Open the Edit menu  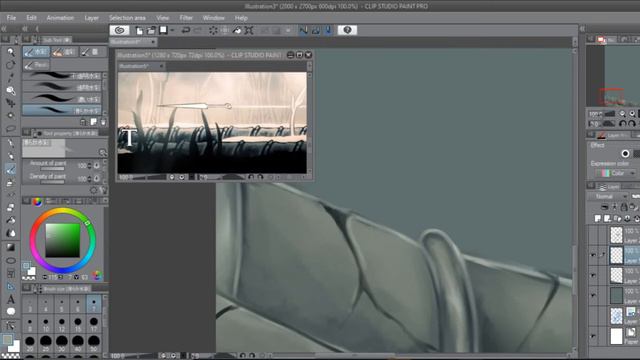[31, 18]
